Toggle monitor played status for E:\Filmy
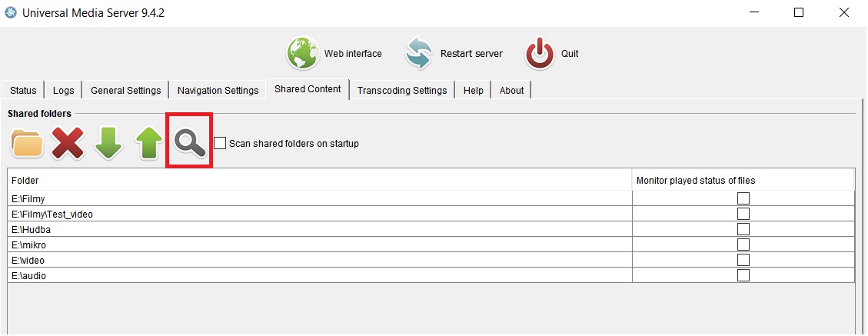This screenshot has height=336, width=868. coord(743,198)
